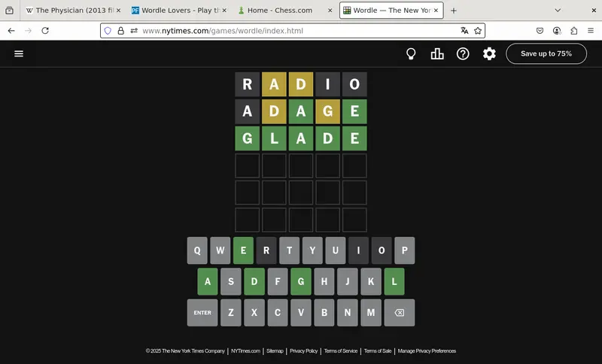The height and width of the screenshot is (364, 602).
Task: Click the H key on keyboard
Action: coord(324,281)
